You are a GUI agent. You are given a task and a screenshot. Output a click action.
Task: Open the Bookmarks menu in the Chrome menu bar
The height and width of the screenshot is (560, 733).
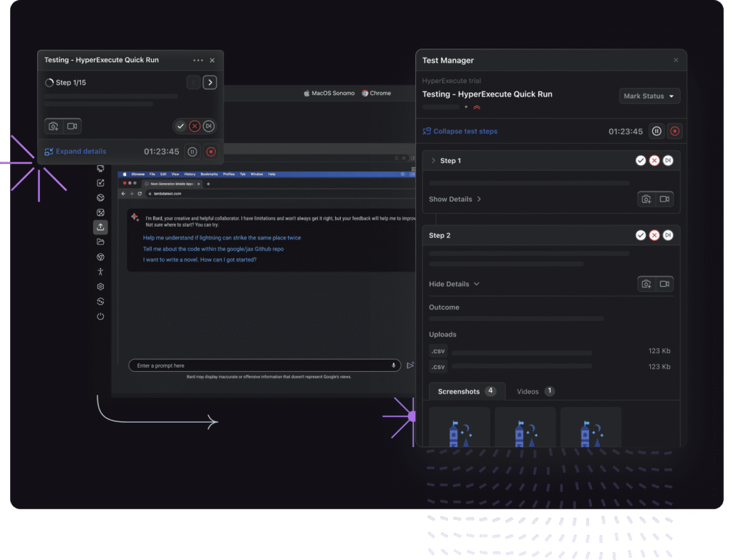click(209, 175)
